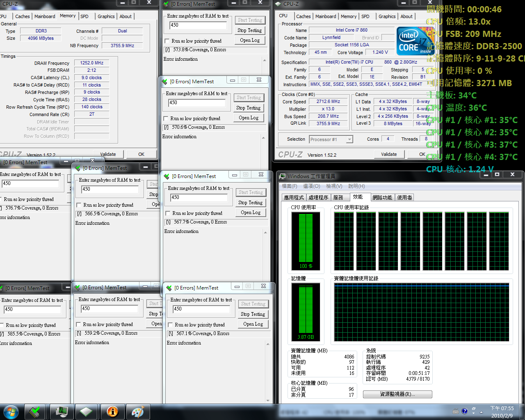
Task: Click NB Frequency value 3755.9 MHz
Action: pos(122,46)
